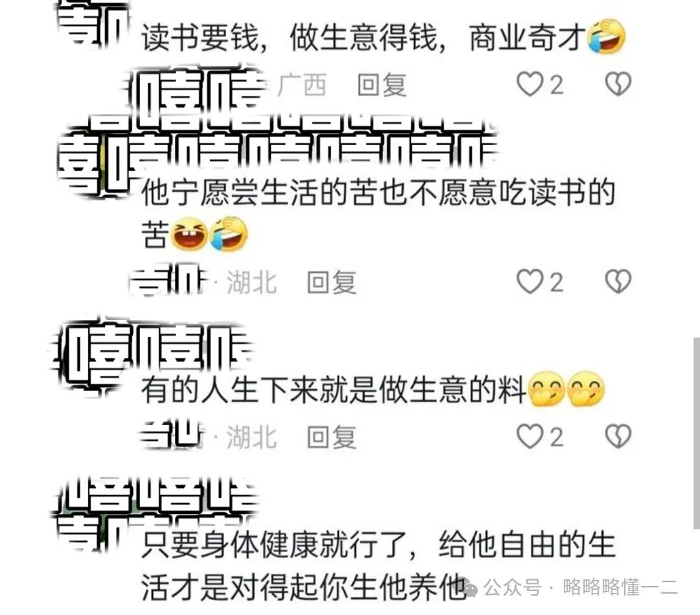Screen dimensions: 700x615
Task: Like the 商业奇才 comment with the heart
Action: pyautogui.click(x=530, y=84)
